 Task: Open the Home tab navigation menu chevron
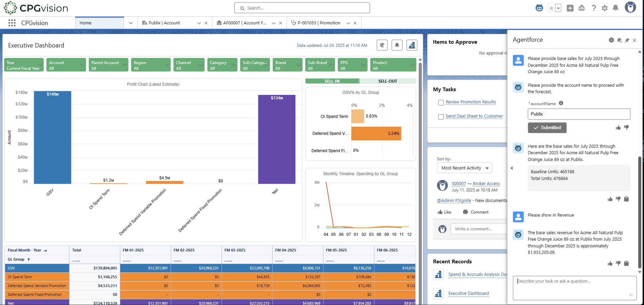[x=131, y=23]
